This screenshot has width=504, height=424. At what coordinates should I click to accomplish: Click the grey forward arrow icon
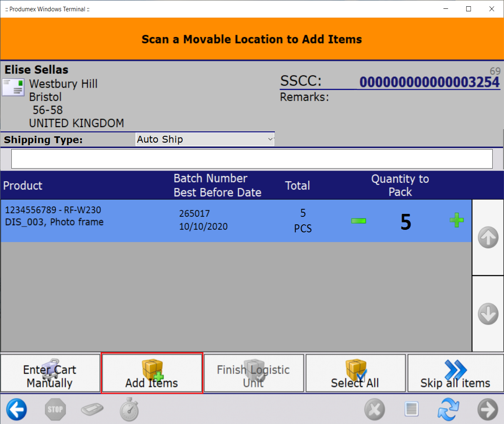coord(488,409)
